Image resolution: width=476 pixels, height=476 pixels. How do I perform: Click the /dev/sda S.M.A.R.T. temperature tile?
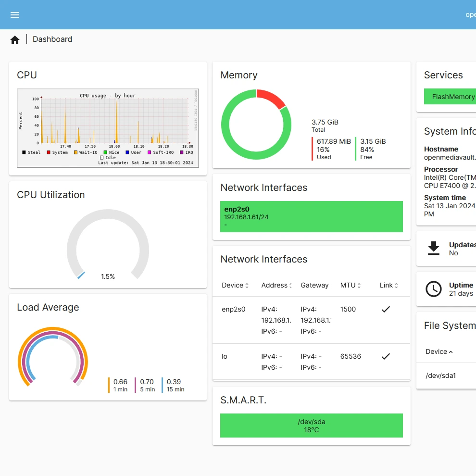(311, 426)
